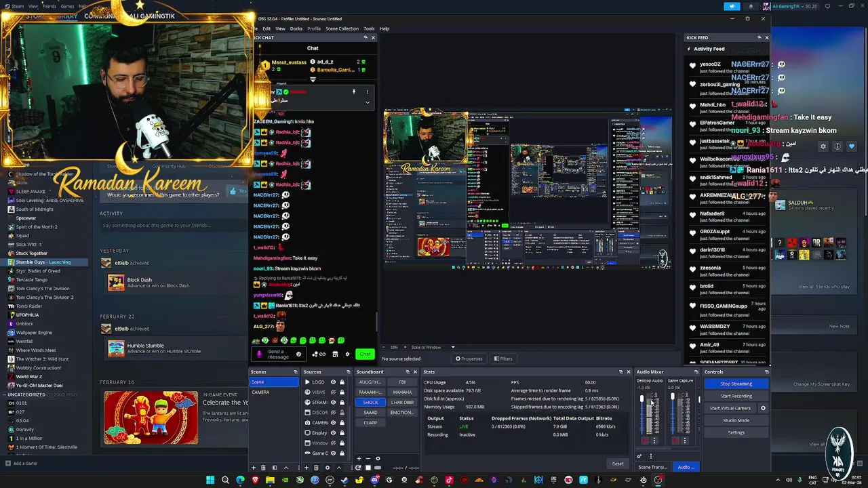Open the Scene Collection menu
This screenshot has height=488, width=868.
coord(342,28)
